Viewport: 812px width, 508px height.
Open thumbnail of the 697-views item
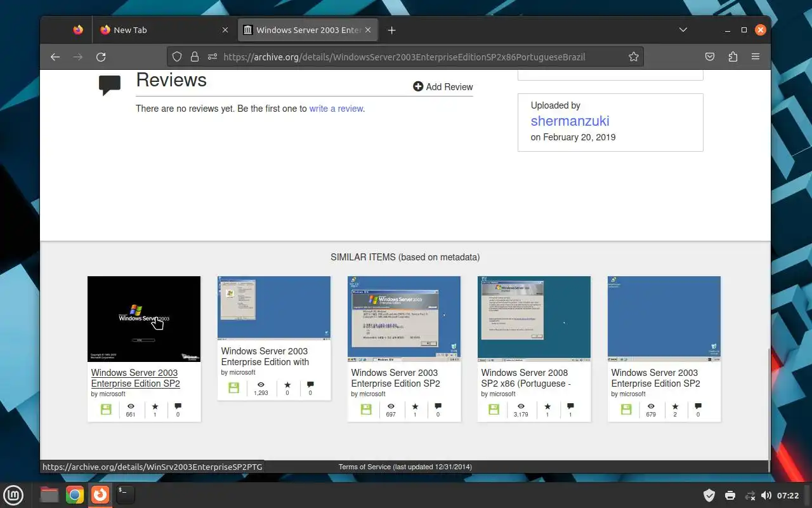(x=404, y=319)
